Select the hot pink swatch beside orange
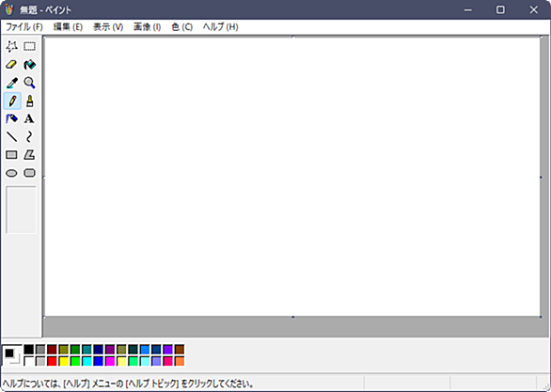 168,361
